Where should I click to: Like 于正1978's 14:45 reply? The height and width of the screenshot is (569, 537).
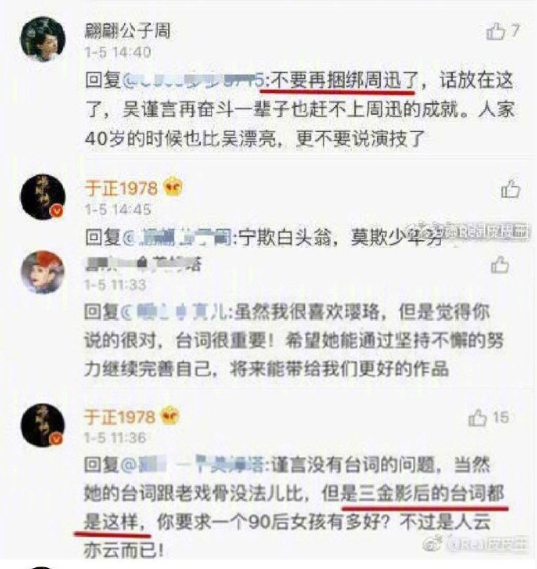point(511,189)
